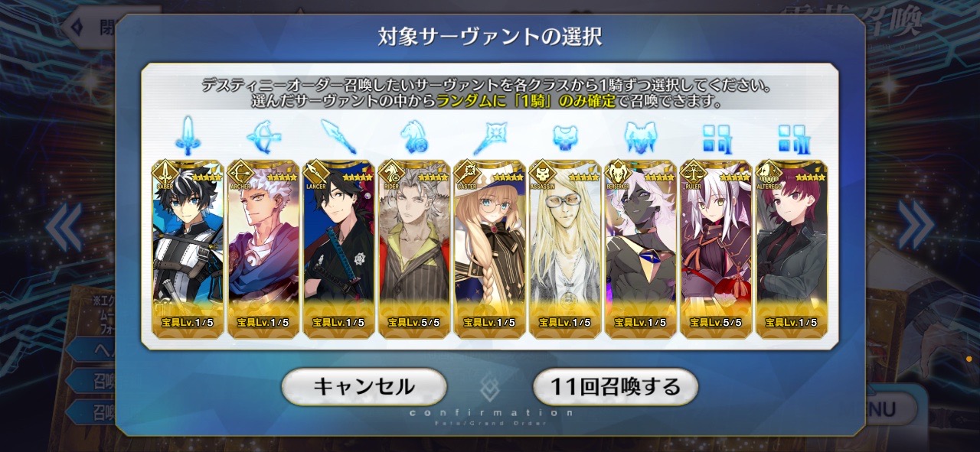Viewport: 980px width, 452px height.
Task: Go to next banner with right chevrons
Action: point(915,226)
